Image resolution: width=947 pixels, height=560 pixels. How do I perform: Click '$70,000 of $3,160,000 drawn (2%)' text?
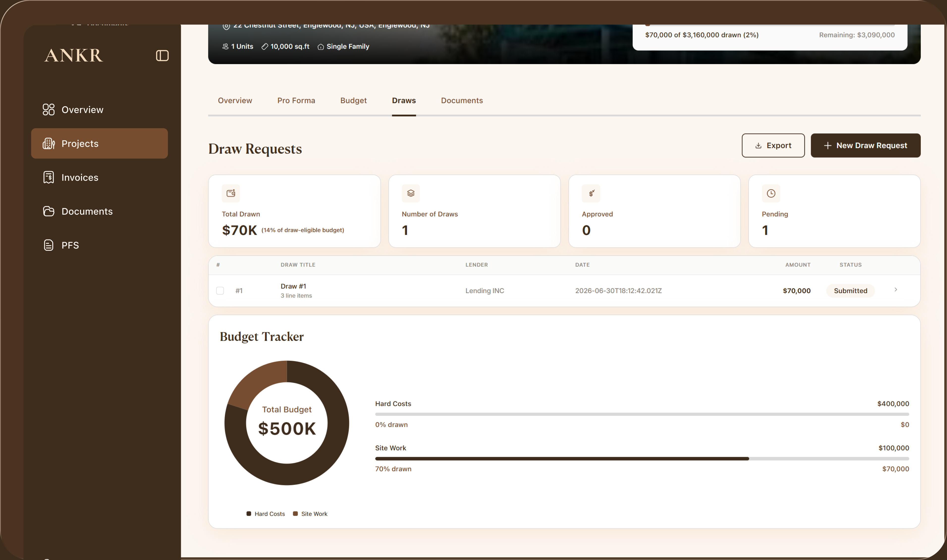pos(702,35)
